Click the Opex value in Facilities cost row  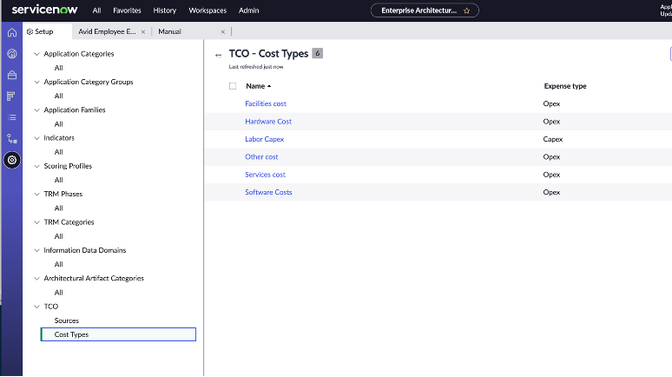click(x=552, y=104)
